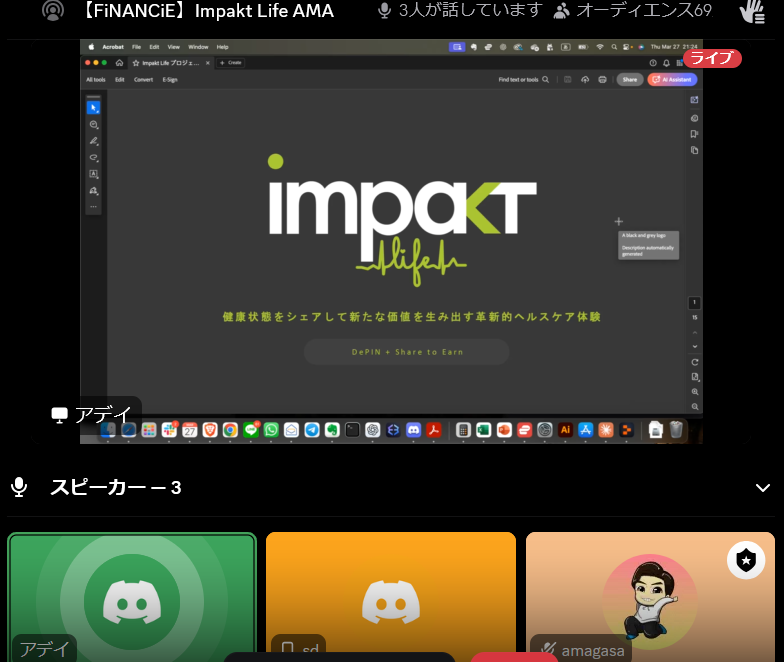784x662 pixels.
Task: Click the 3人が話しています speaking indicator
Action: [x=460, y=10]
